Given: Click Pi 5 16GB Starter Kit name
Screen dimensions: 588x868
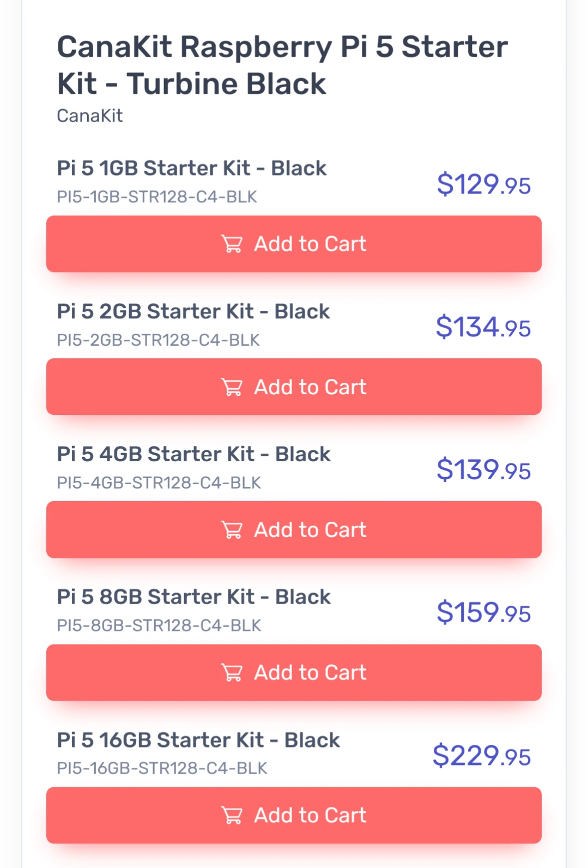Looking at the screenshot, I should tap(198, 740).
